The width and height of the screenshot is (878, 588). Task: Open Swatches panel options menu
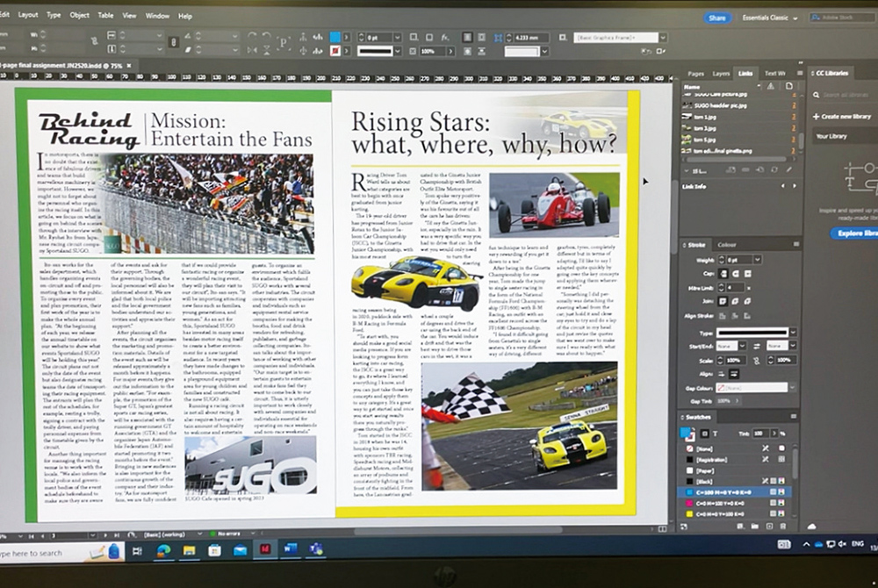793,417
